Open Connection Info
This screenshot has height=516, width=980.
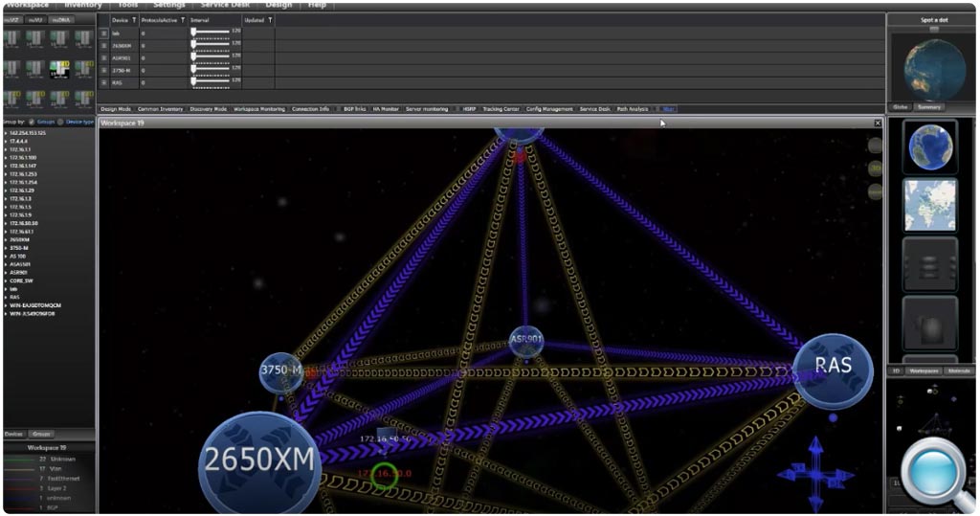[x=310, y=109]
